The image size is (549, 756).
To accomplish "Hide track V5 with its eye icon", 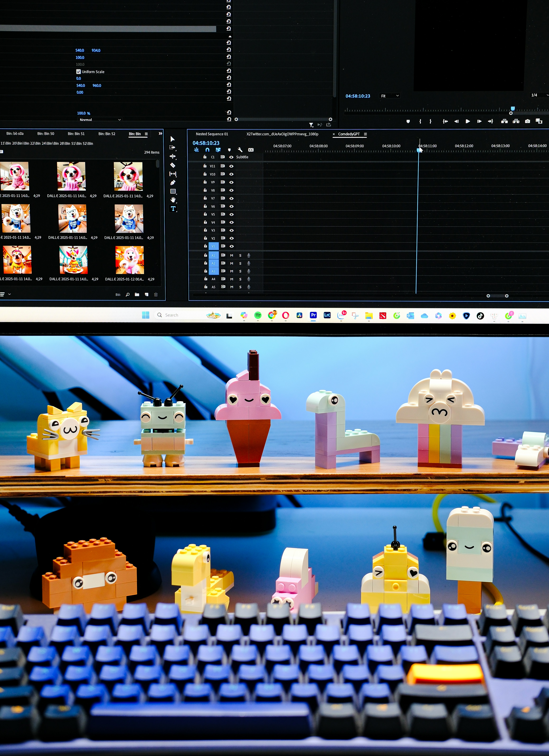I will (231, 214).
